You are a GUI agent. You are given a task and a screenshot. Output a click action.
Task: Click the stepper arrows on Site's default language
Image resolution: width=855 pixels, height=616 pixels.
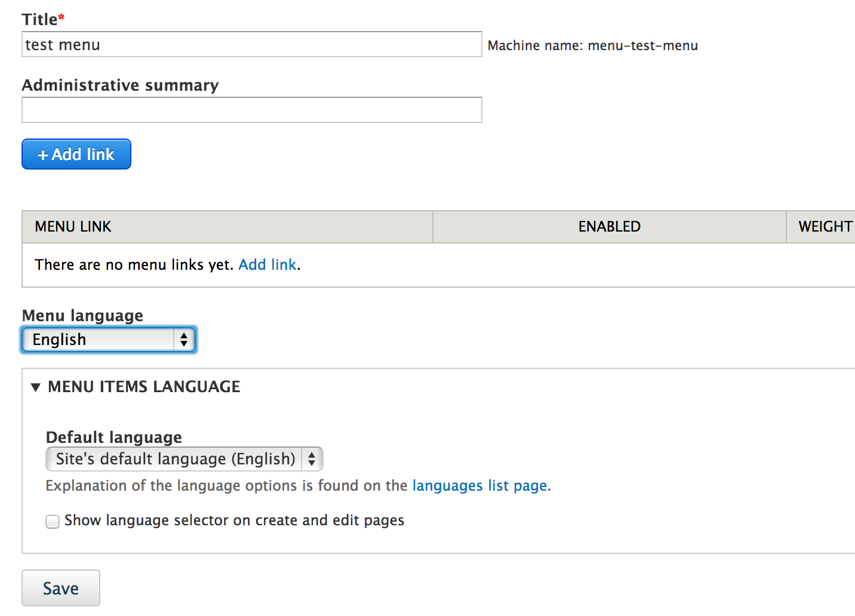[x=312, y=459]
